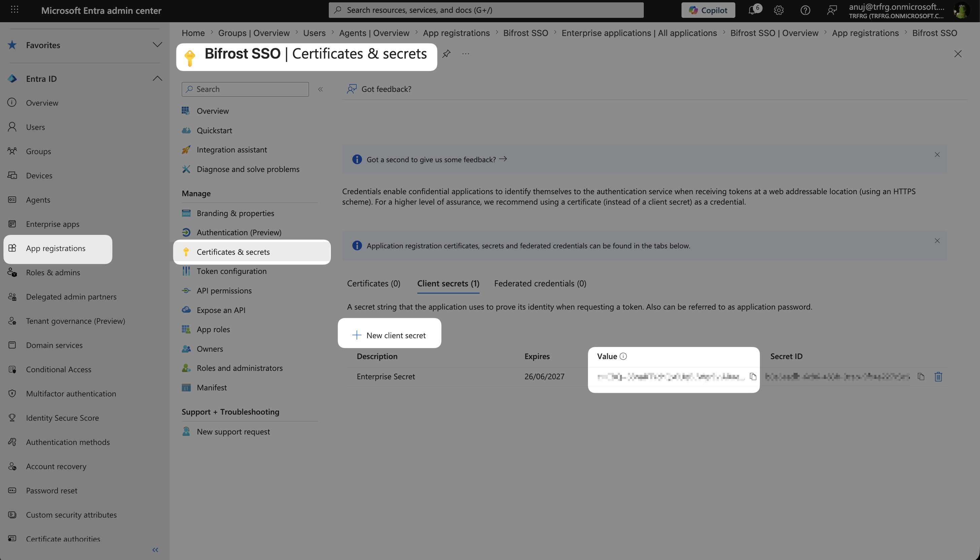Open Tenant governance (Preview)
Viewport: 980px width, 560px height.
(x=75, y=321)
